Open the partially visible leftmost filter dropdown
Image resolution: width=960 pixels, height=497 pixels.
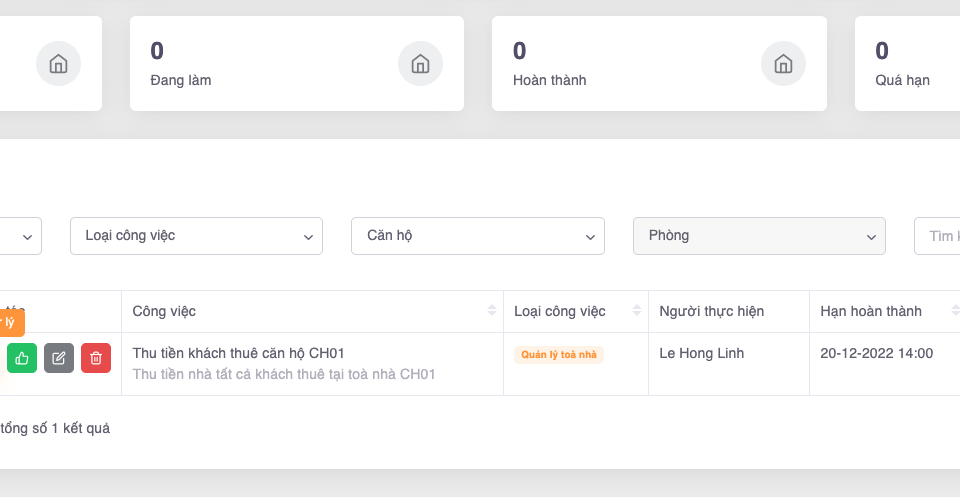click(20, 236)
